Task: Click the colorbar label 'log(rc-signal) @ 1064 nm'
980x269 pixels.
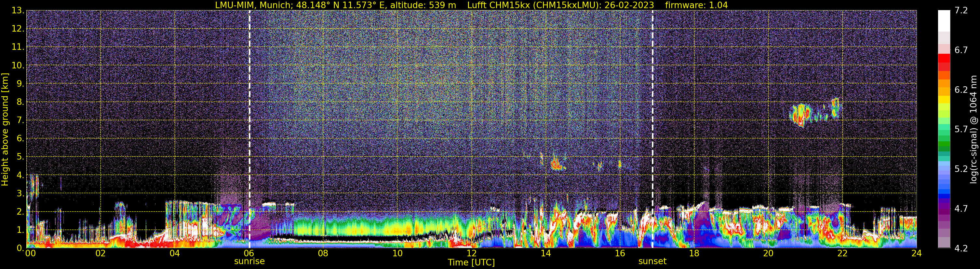Action: [x=973, y=129]
